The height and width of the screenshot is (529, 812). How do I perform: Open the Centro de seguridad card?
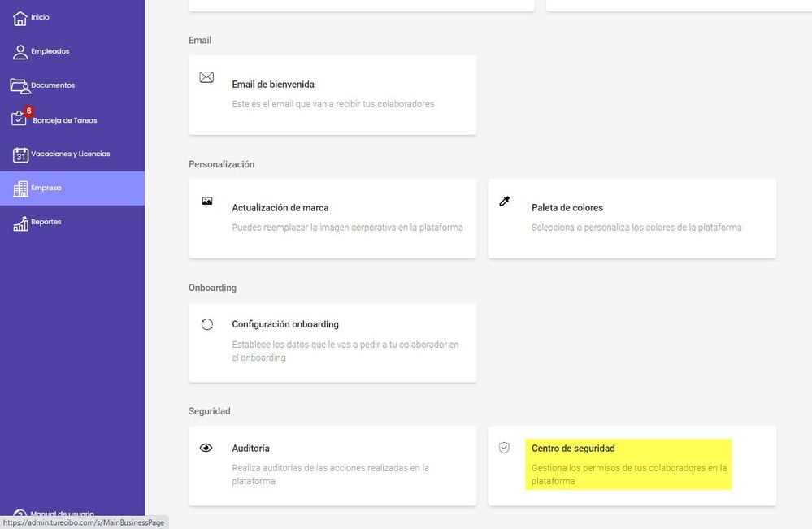point(632,466)
